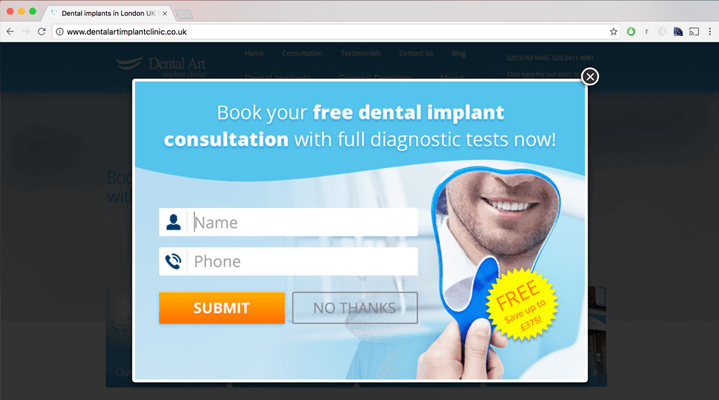Click the phone icon beside the Phone field
The width and height of the screenshot is (719, 400).
(173, 261)
